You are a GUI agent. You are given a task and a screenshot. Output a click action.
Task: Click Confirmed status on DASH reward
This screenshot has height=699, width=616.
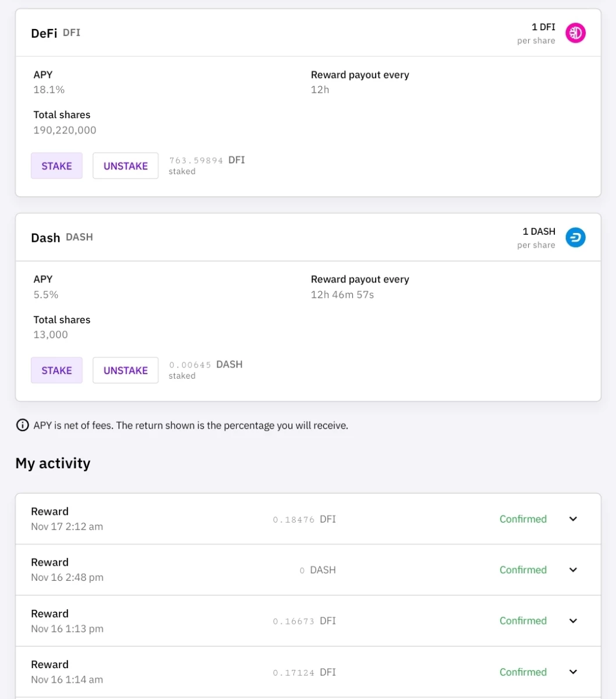[523, 570]
